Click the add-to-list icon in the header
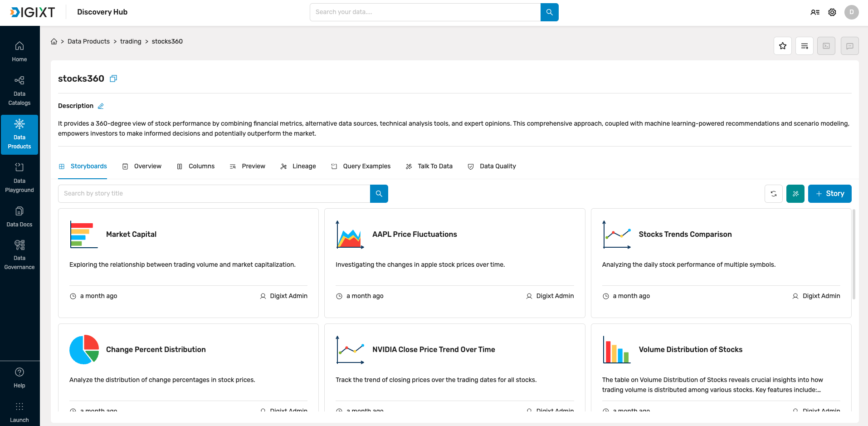868x426 pixels. [x=804, y=46]
